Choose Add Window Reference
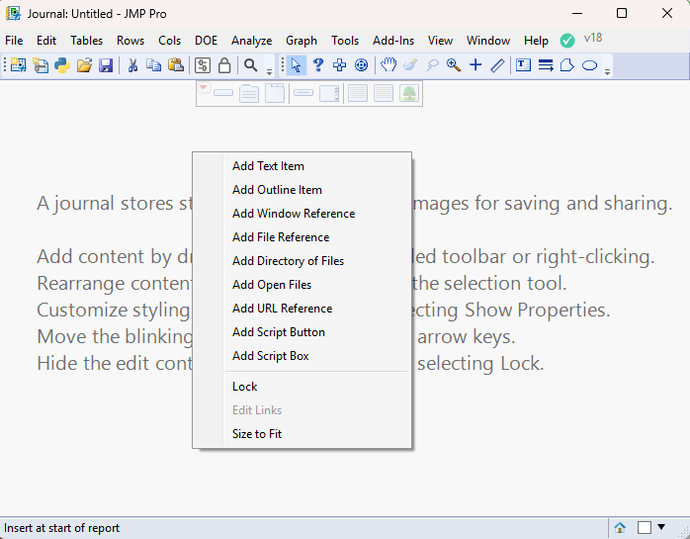The image size is (690, 539). coord(302,213)
